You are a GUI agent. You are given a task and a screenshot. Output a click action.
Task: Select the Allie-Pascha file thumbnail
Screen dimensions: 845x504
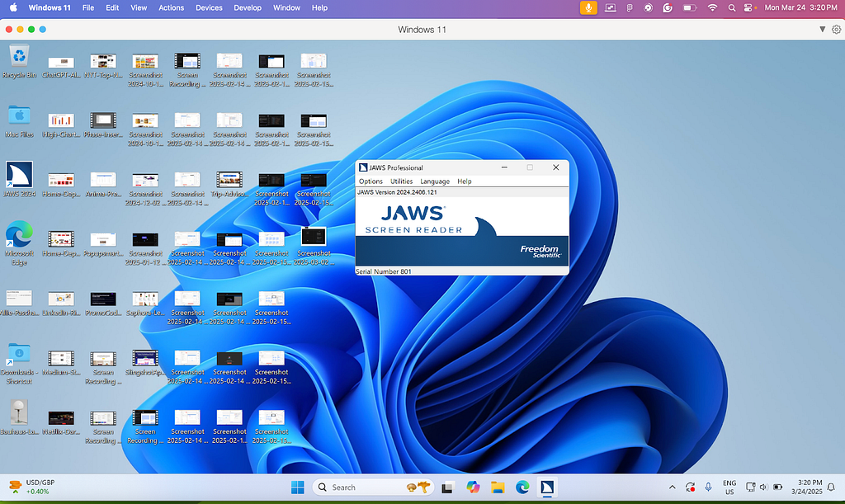pyautogui.click(x=19, y=304)
